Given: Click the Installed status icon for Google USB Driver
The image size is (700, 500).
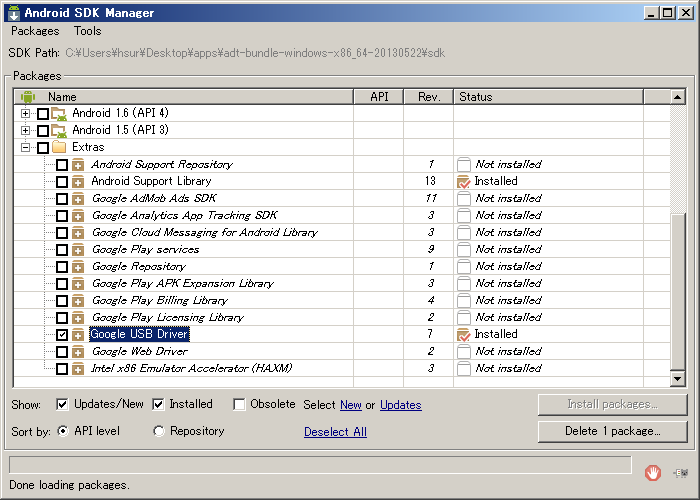Looking at the screenshot, I should pyautogui.click(x=463, y=335).
